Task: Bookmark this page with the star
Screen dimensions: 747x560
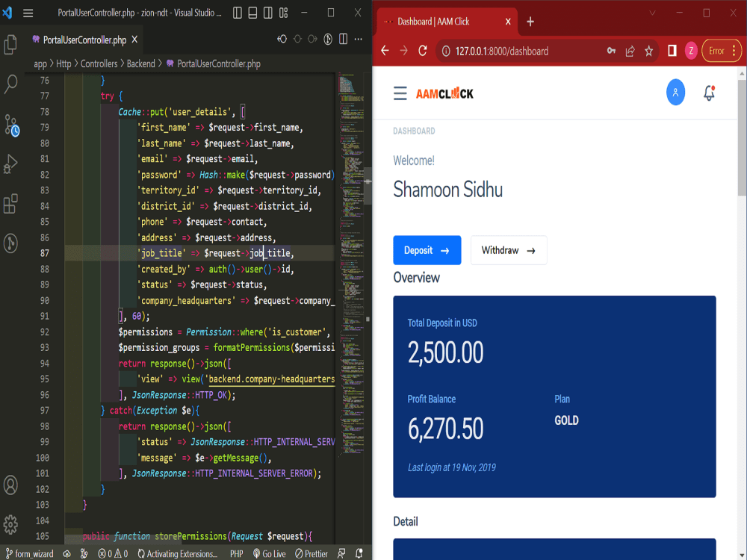Action: [x=648, y=51]
